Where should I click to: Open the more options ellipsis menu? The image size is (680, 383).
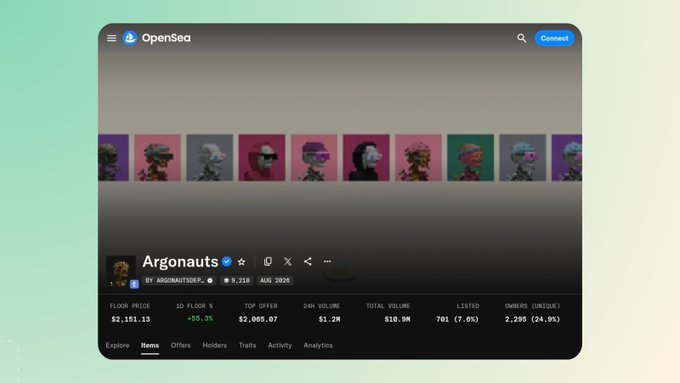point(327,261)
